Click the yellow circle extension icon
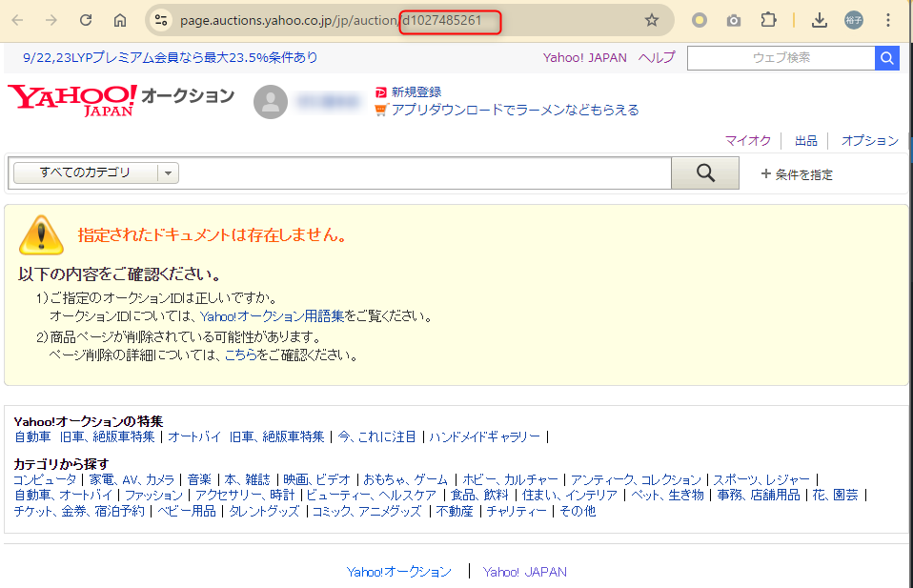Viewport: 913px width, 588px height. tap(700, 20)
